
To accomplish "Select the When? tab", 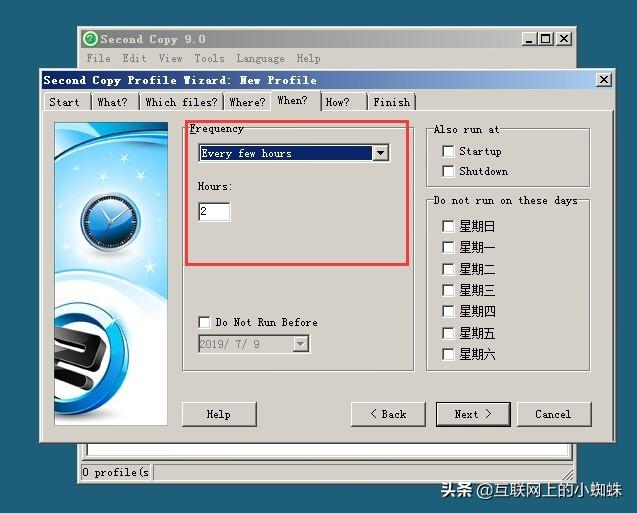I will pyautogui.click(x=295, y=100).
